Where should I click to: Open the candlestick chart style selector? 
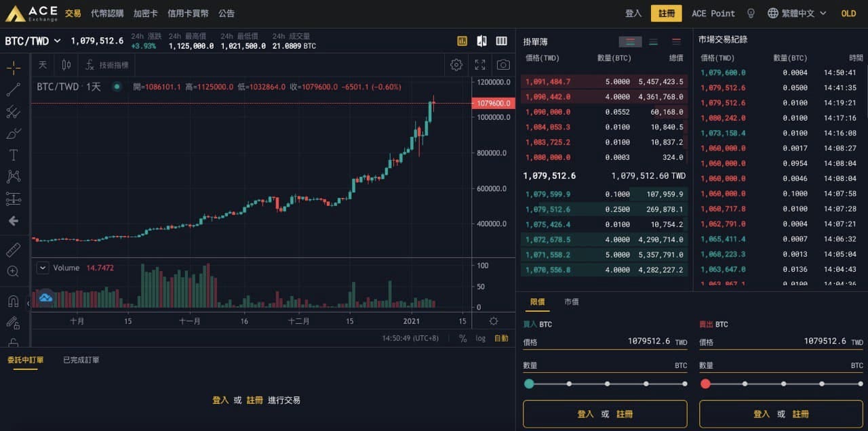66,65
